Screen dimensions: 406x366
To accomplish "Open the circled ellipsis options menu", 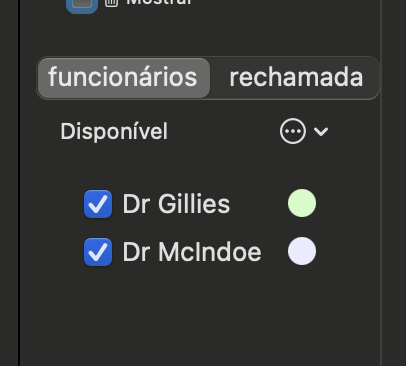I will (293, 131).
